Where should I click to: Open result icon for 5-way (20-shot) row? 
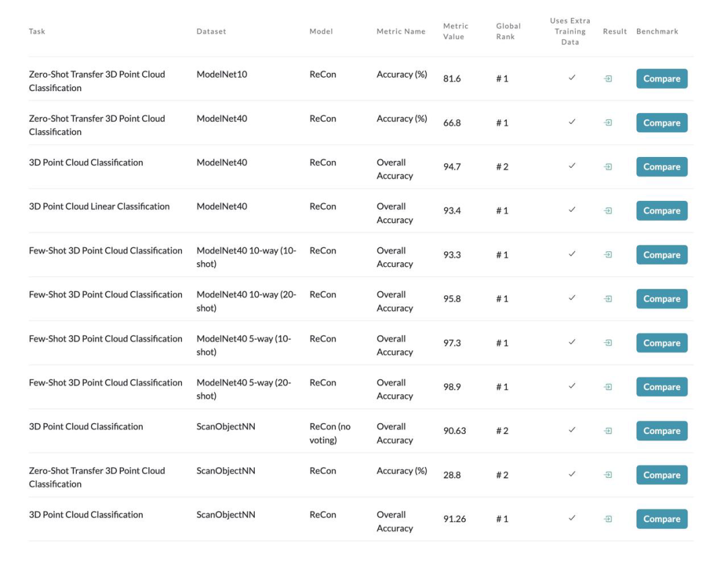(x=607, y=387)
